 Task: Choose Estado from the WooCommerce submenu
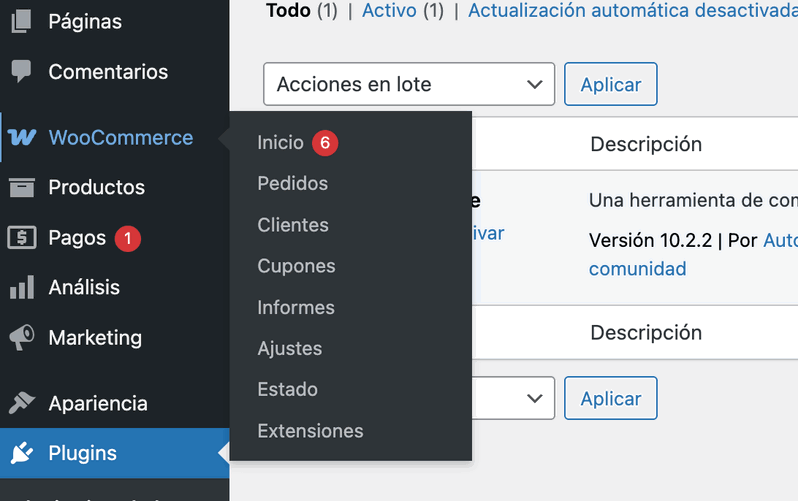(288, 389)
